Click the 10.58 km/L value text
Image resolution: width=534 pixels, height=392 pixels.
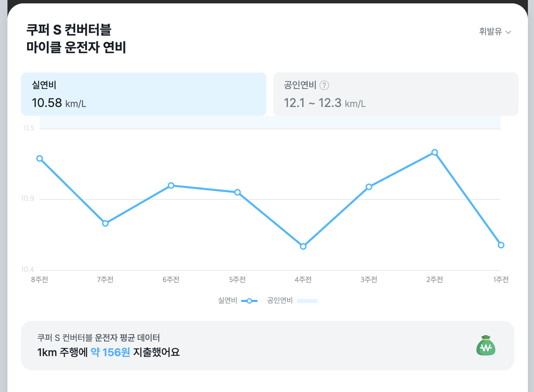[x=59, y=103]
